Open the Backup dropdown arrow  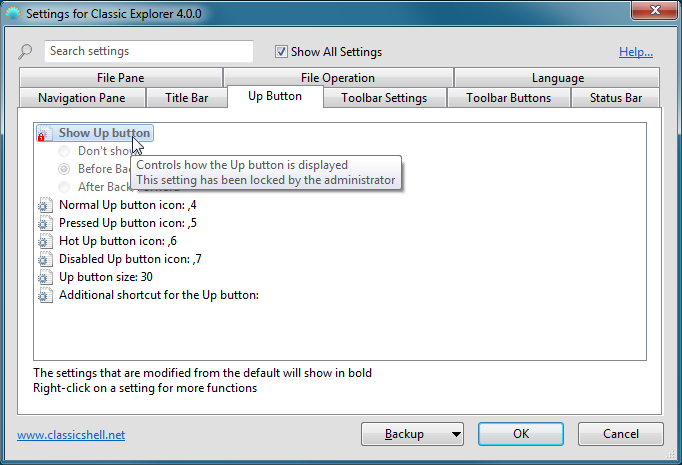[456, 434]
